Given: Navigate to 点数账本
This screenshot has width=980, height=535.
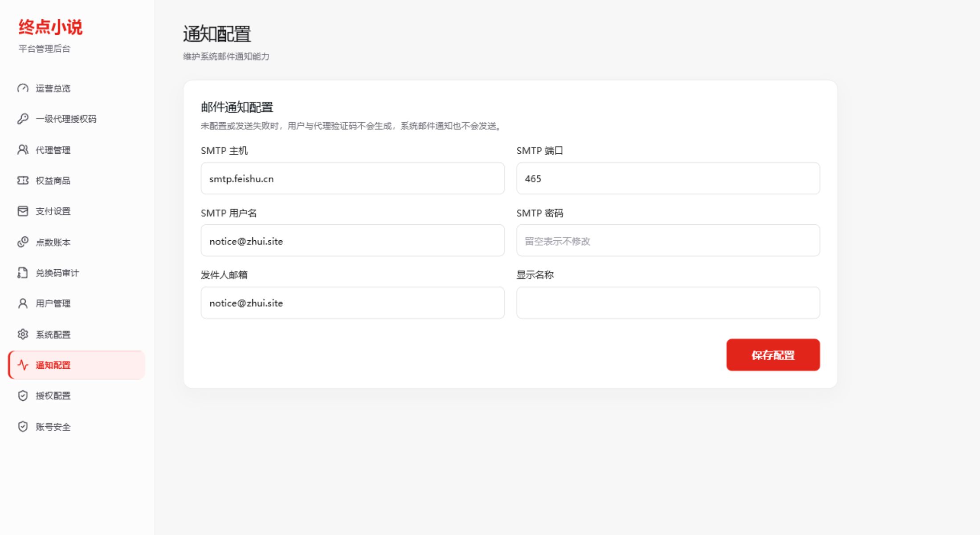Looking at the screenshot, I should 77,242.
